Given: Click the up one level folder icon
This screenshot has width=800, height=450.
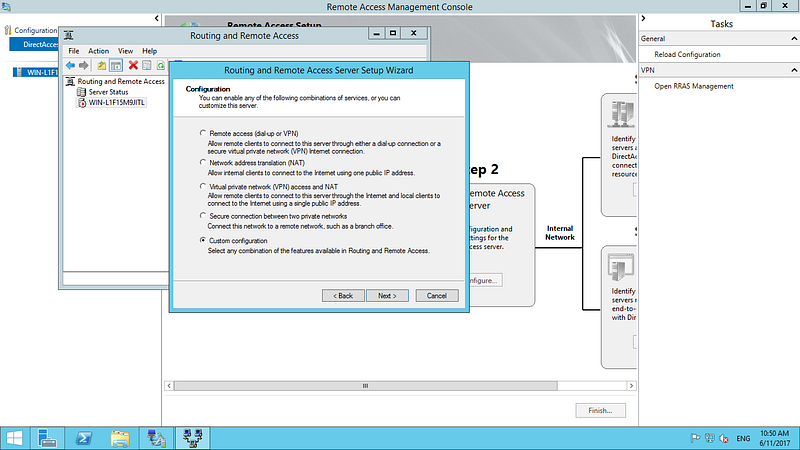Looking at the screenshot, I should 102,65.
